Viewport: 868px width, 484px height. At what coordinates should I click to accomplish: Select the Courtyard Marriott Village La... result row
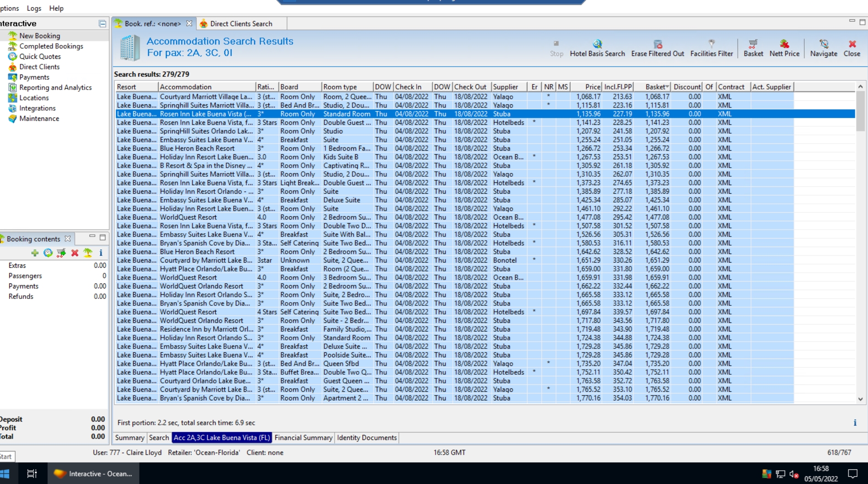coord(485,97)
